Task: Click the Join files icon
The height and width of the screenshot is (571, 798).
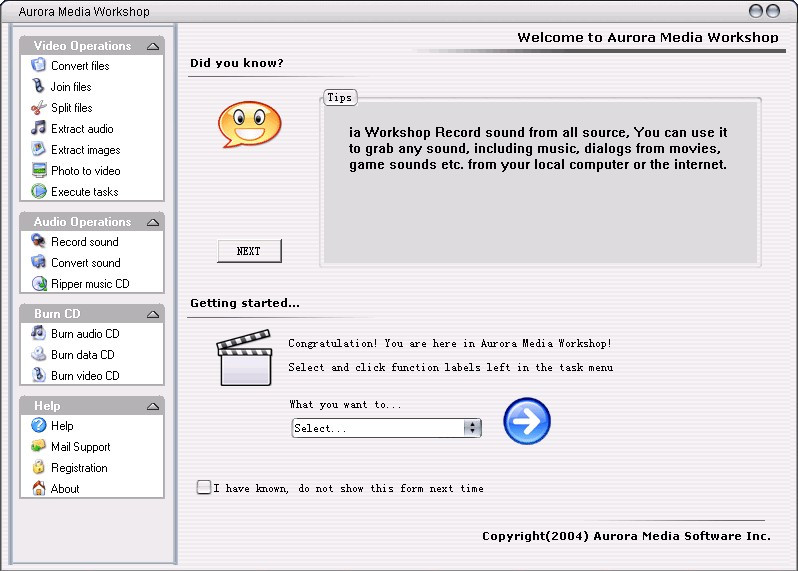Action: tap(38, 86)
